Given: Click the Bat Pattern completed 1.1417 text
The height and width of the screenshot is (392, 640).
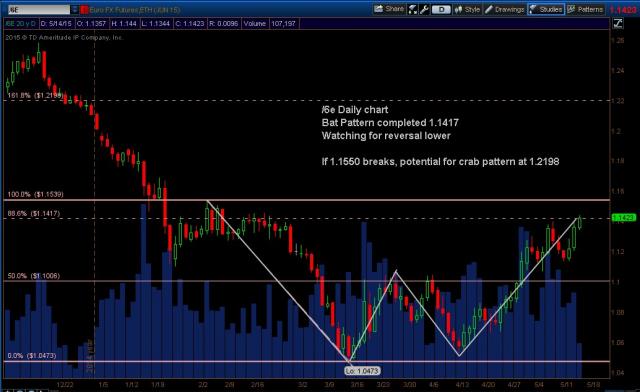Looking at the screenshot, I should 390,122.
